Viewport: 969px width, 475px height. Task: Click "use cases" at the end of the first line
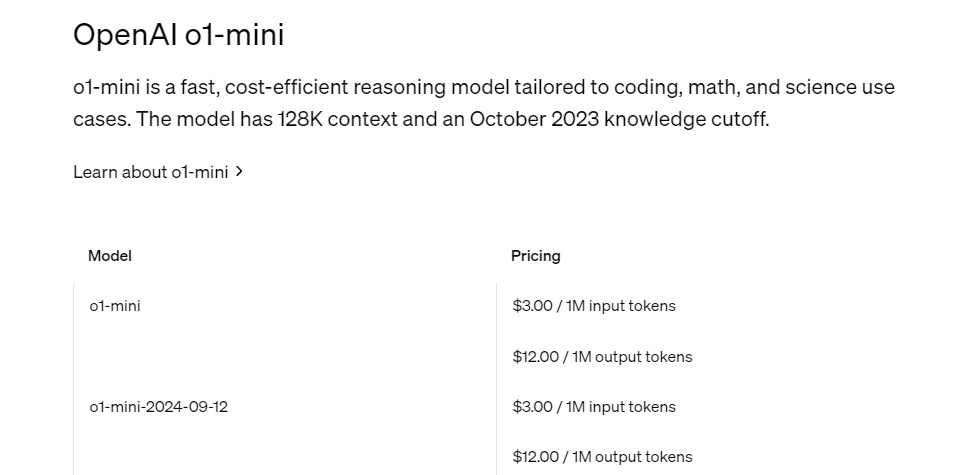point(877,88)
